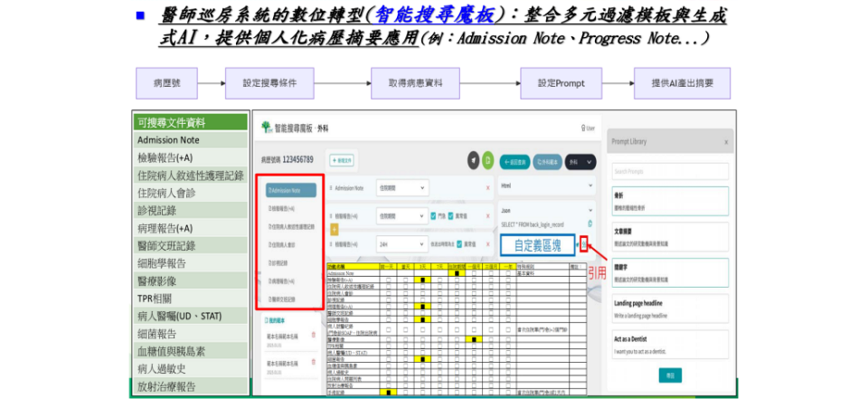Open the 住院期間 dropdown for Admission Note
Viewport: 868px width, 399px height.
[x=402, y=188]
